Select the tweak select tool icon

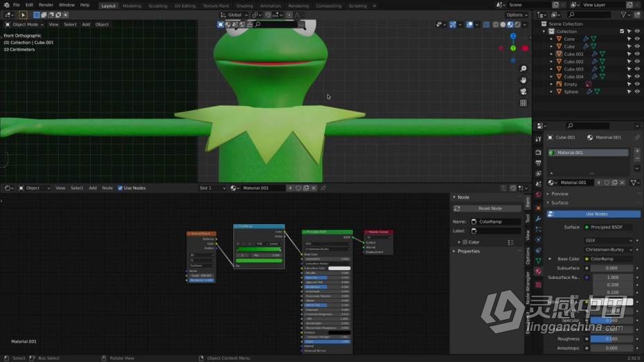23,15
